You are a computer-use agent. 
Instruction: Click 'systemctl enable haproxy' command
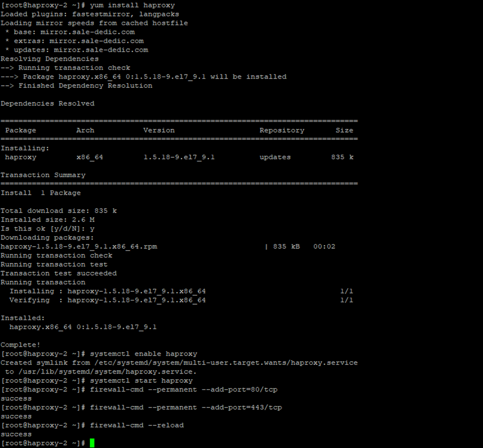(144, 354)
